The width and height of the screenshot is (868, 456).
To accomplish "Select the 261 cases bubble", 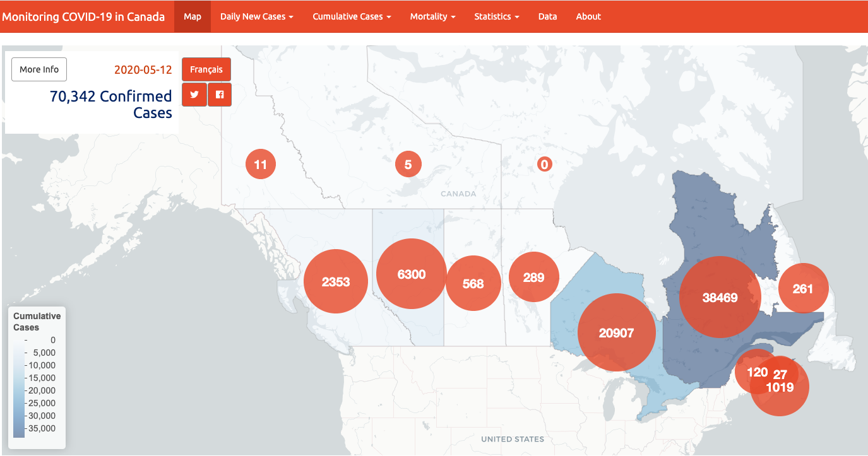I will (803, 288).
